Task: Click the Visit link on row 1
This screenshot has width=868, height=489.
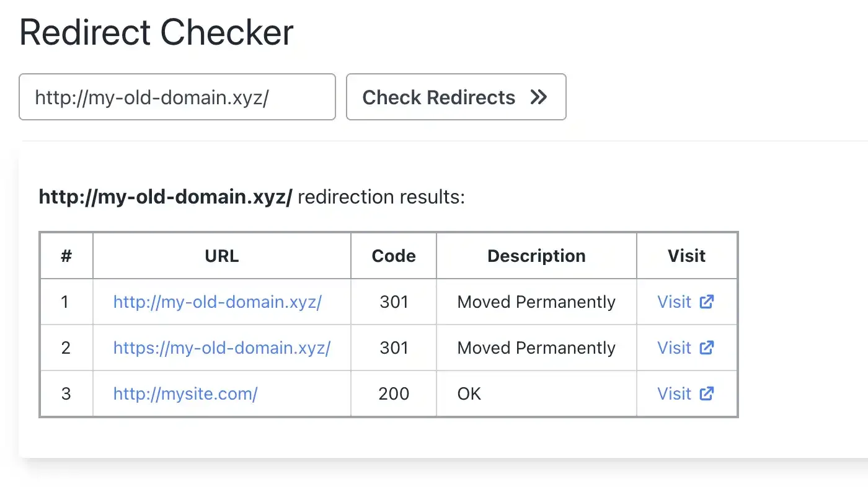Action: click(x=674, y=302)
